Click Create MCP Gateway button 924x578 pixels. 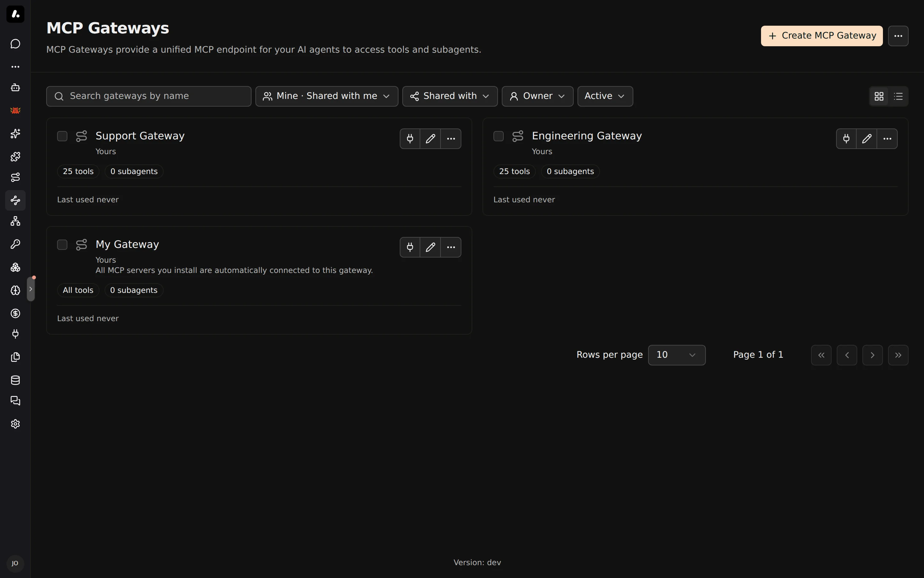click(822, 36)
